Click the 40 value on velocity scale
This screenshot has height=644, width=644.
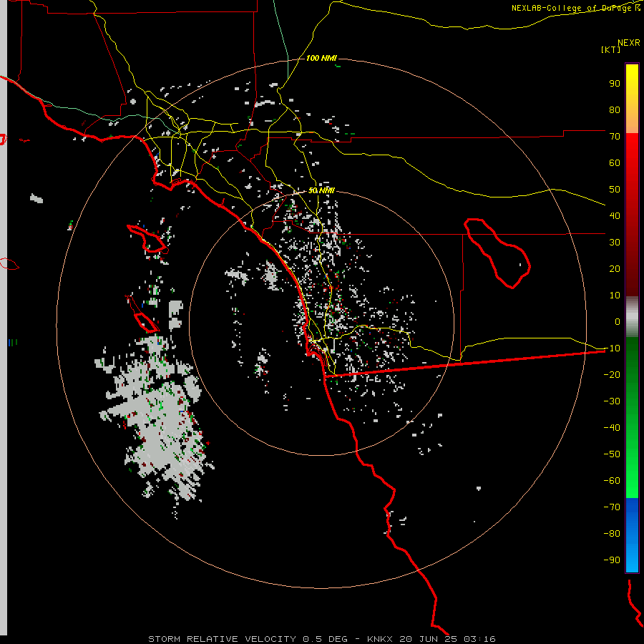click(x=615, y=216)
